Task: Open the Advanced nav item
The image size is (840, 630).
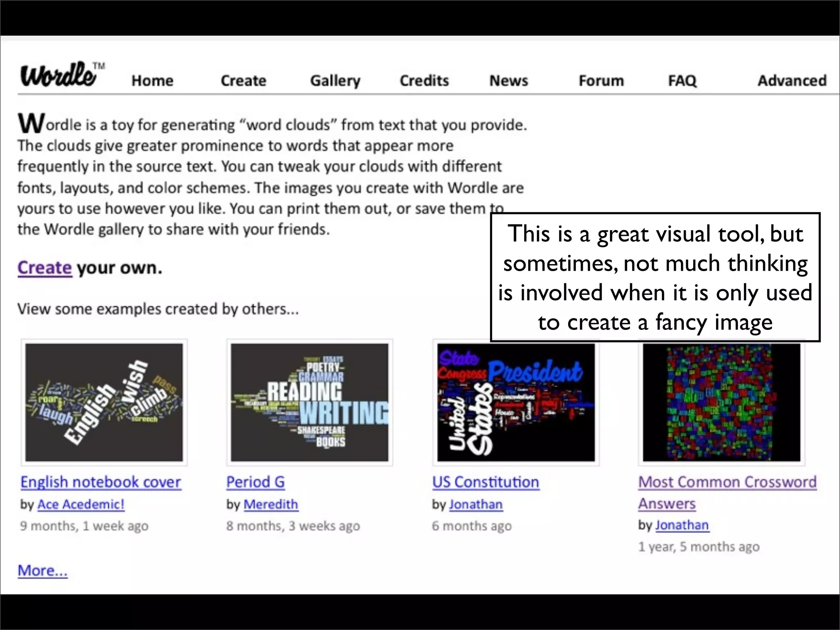Action: coord(792,81)
